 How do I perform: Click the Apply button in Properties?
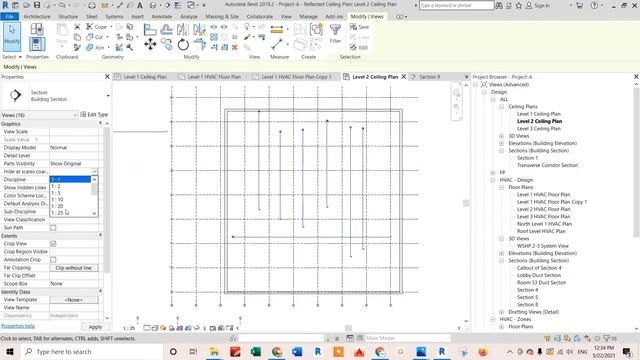point(96,327)
